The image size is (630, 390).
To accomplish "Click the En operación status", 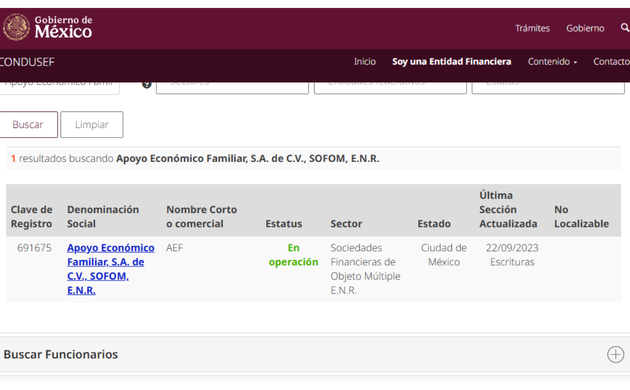I will pos(293,255).
